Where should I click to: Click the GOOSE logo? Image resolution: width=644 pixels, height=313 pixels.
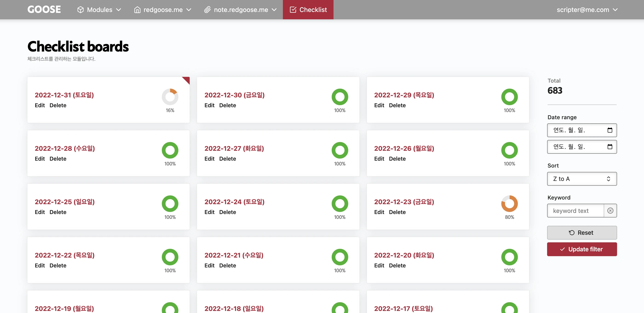[x=44, y=9]
